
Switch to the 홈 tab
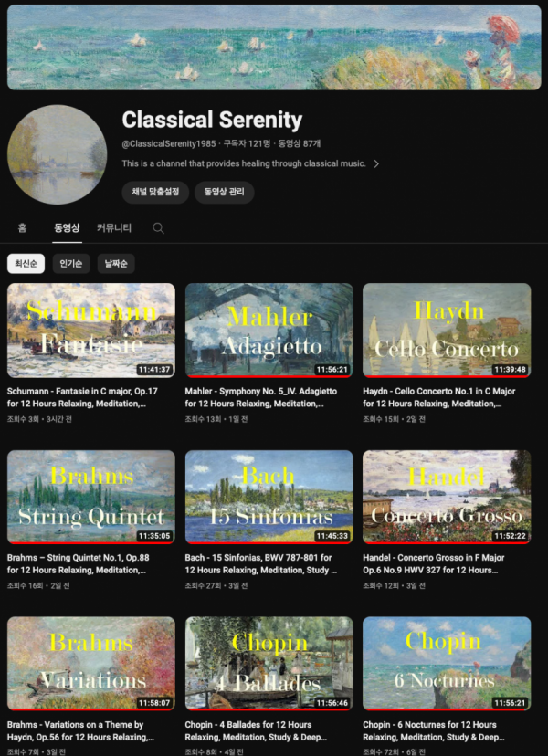[x=22, y=228]
